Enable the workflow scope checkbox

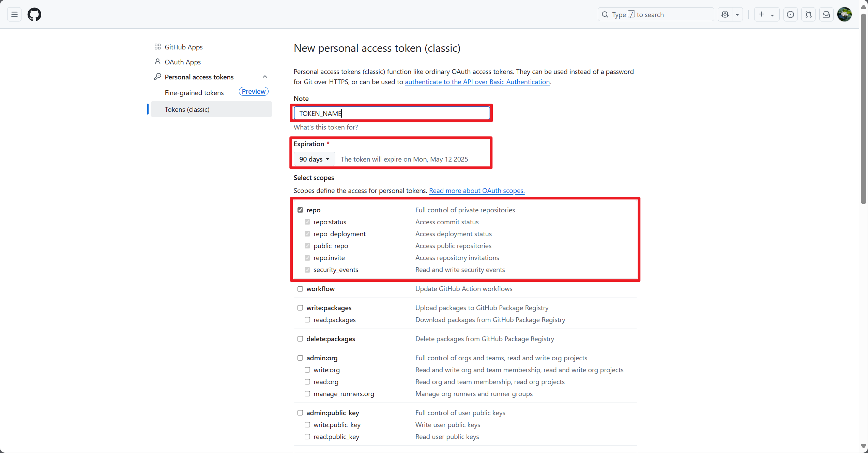[x=300, y=289]
